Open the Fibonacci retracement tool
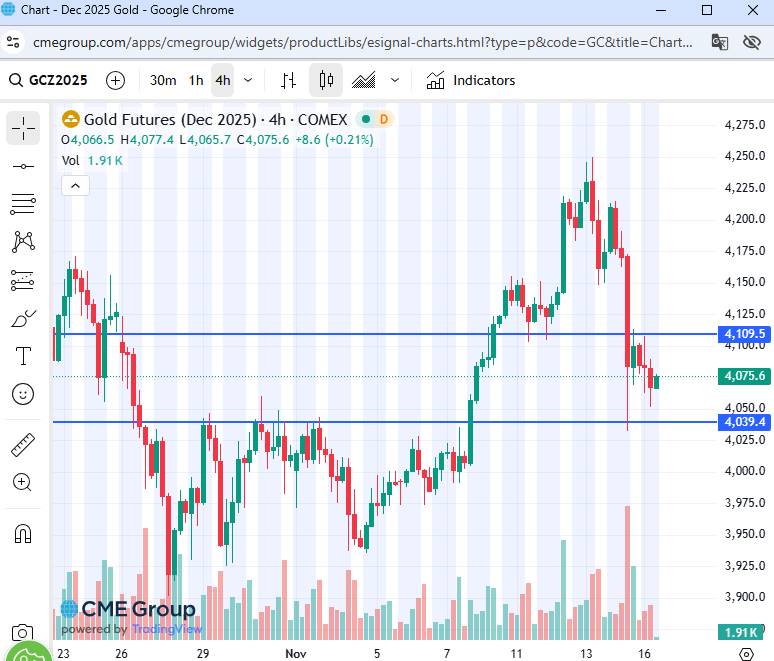774x661 pixels. click(x=23, y=204)
